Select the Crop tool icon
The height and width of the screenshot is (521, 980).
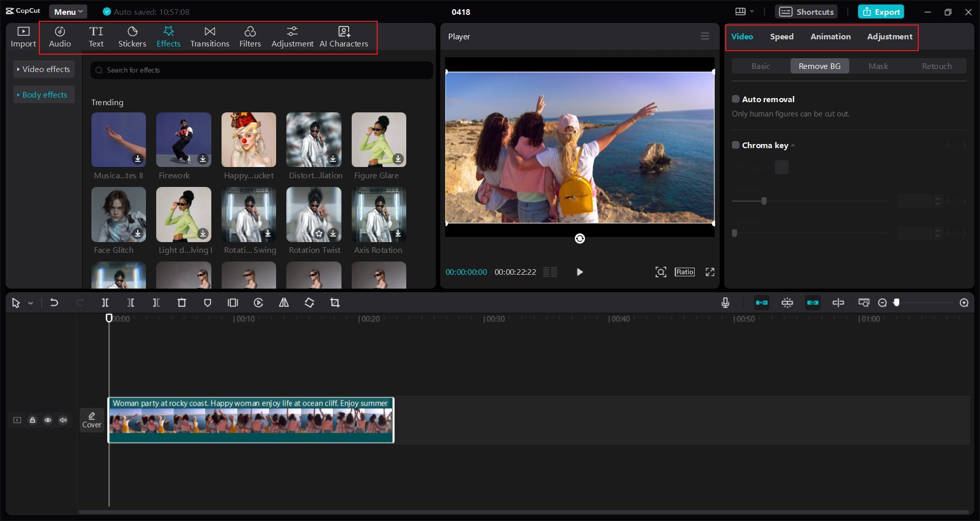335,303
